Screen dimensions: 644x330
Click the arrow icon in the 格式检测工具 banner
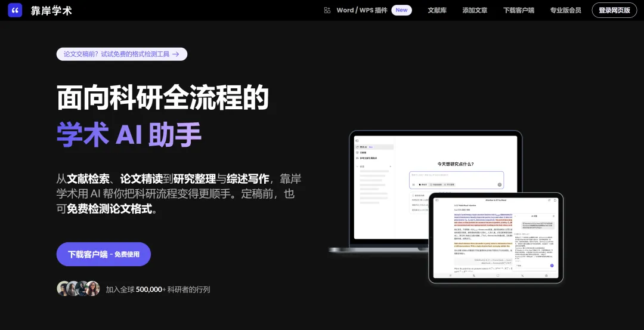pyautogui.click(x=176, y=54)
